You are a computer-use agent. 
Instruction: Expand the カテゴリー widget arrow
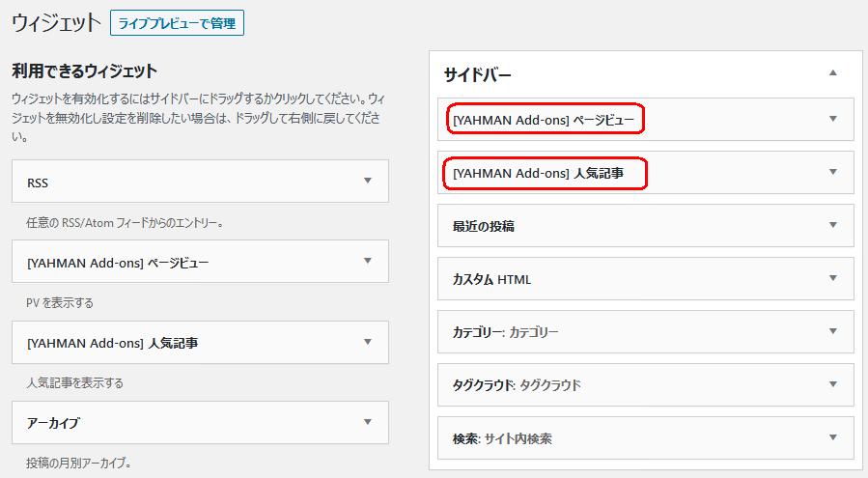coord(833,331)
